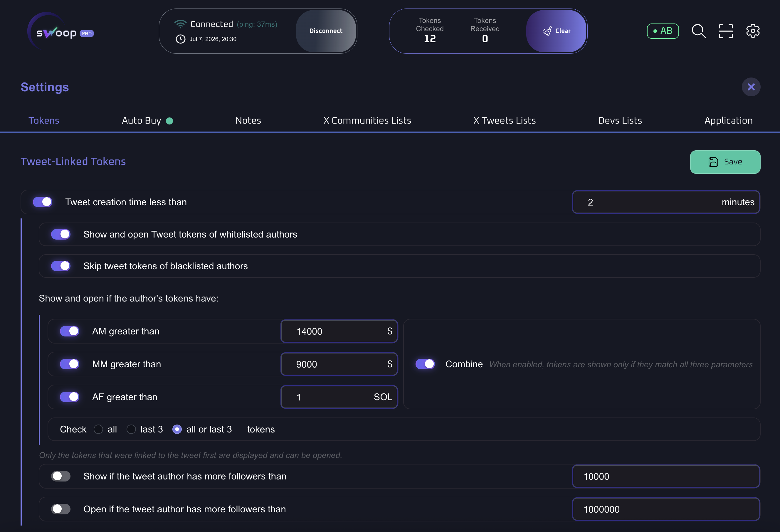This screenshot has width=780, height=532.
Task: Open the Application tab
Action: tap(728, 120)
